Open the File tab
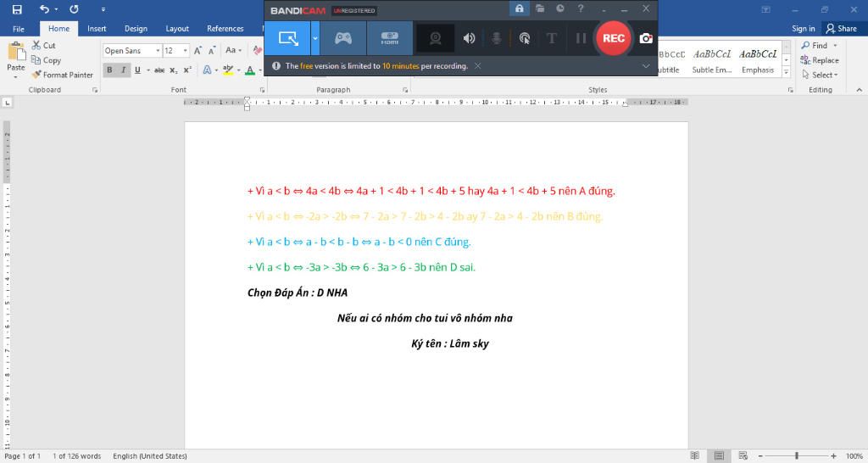The image size is (868, 463). click(x=19, y=29)
